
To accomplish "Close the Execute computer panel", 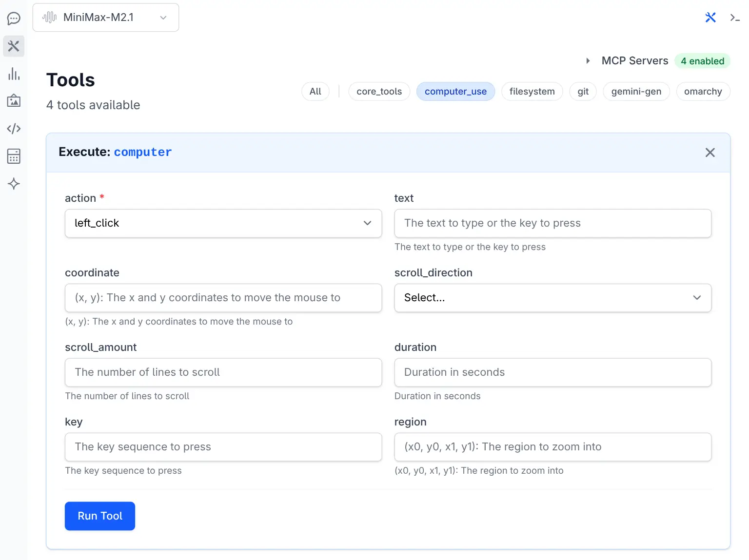I will [710, 153].
